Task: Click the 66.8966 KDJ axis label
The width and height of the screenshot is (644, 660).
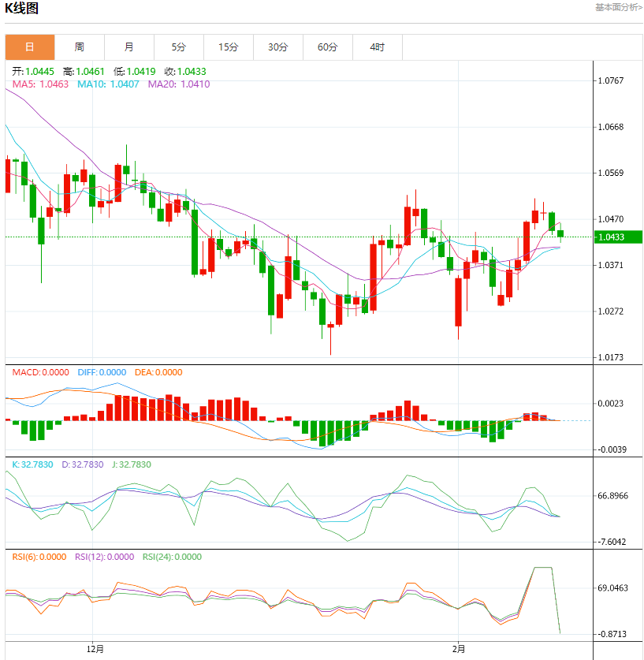Action: tap(613, 496)
